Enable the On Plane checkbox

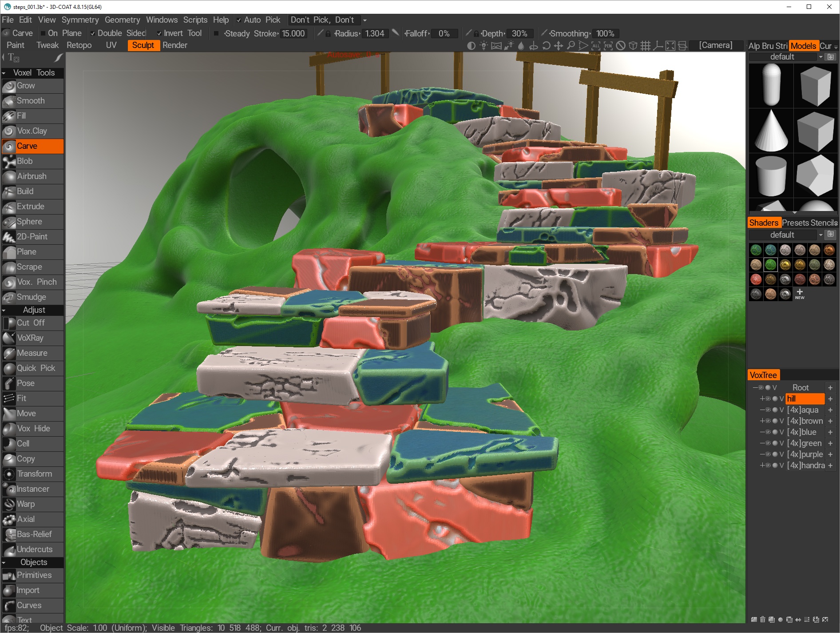pyautogui.click(x=43, y=33)
